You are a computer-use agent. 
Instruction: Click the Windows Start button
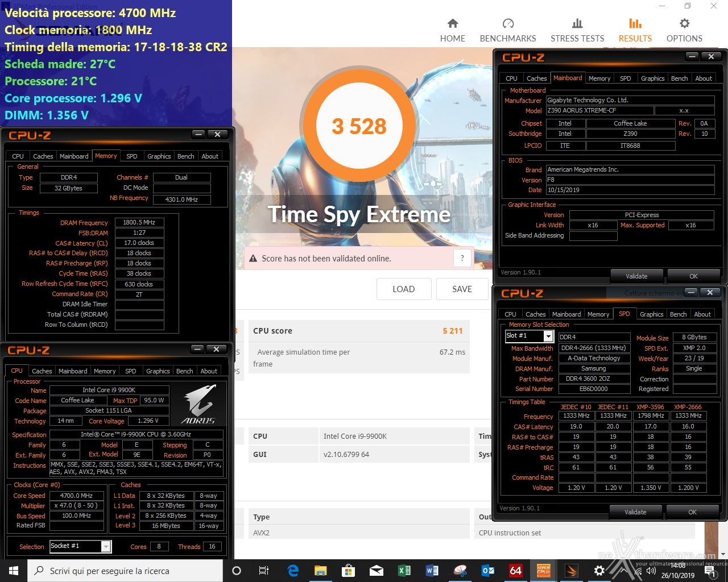coord(14,571)
